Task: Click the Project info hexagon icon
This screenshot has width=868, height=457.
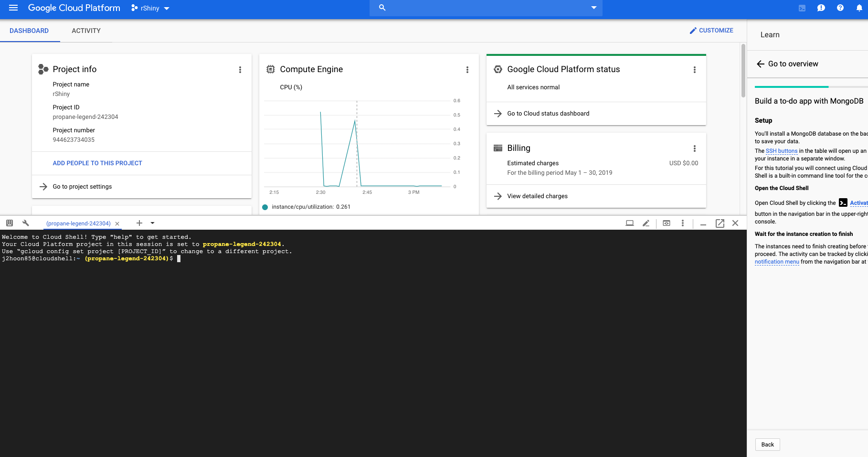Action: [x=43, y=69]
